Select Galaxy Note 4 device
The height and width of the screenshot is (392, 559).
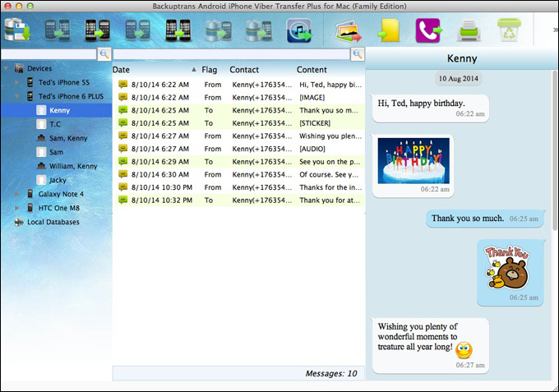pos(61,194)
